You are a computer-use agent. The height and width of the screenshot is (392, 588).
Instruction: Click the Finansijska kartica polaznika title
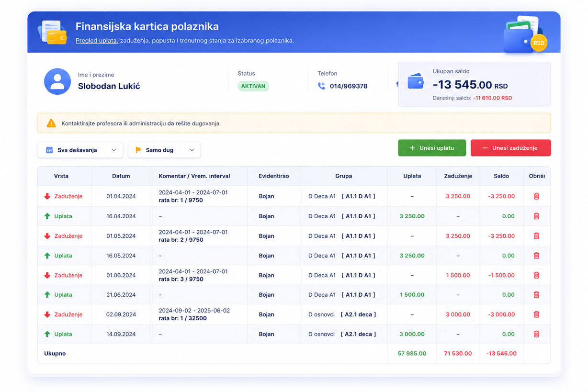click(x=147, y=26)
